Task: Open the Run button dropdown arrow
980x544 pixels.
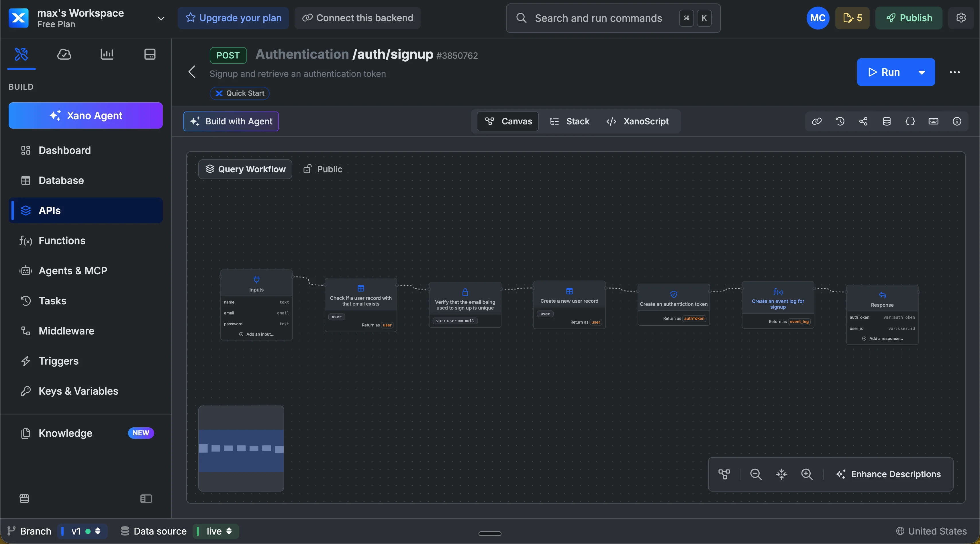Action: (922, 72)
